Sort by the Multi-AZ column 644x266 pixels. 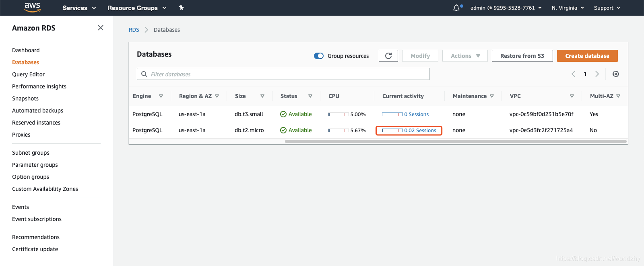618,96
